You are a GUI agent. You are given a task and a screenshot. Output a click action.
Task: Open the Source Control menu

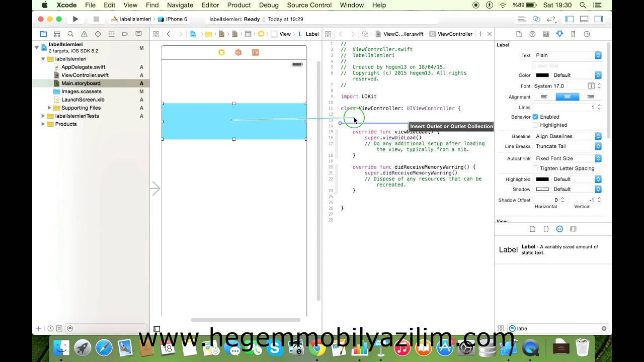point(309,5)
